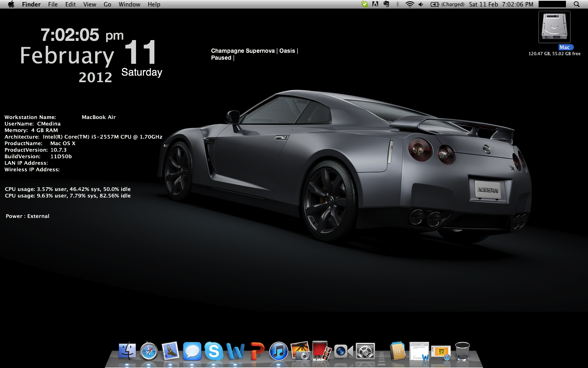This screenshot has width=588, height=368.
Task: Open Finder from the Dock
Action: point(127,351)
